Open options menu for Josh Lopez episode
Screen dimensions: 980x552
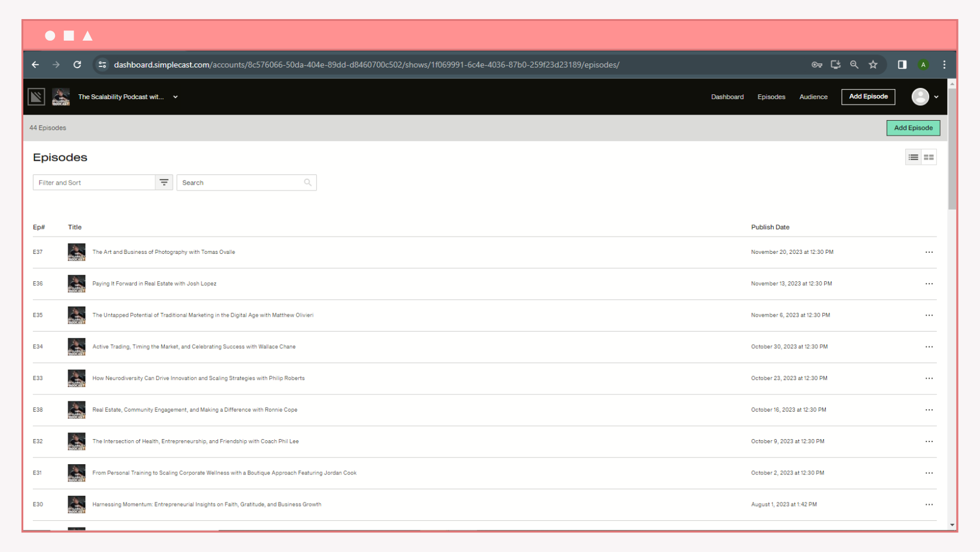[x=929, y=284]
